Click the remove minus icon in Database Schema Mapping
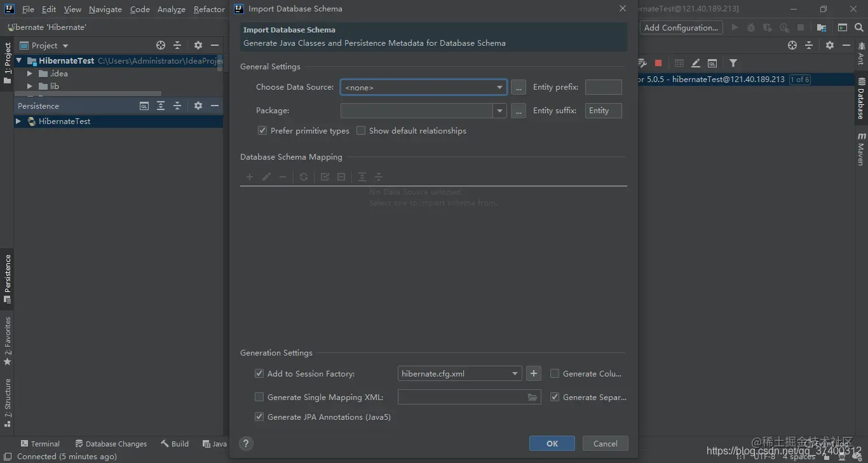 click(x=283, y=177)
